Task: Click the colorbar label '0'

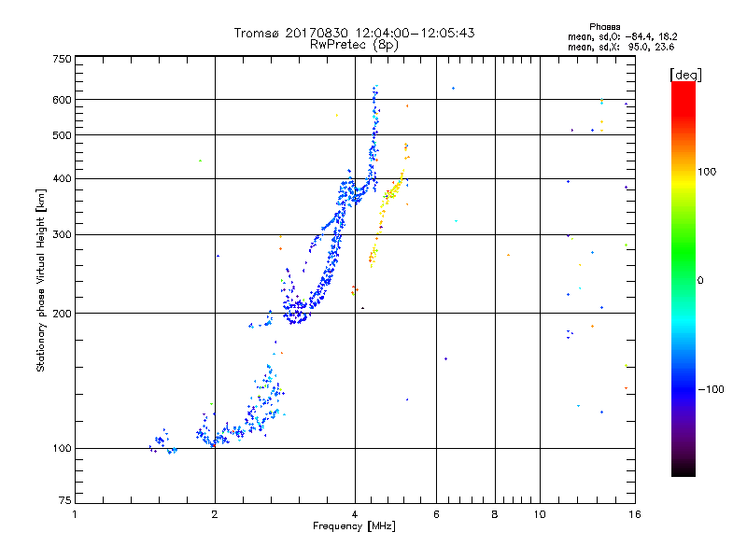Action: click(x=700, y=281)
